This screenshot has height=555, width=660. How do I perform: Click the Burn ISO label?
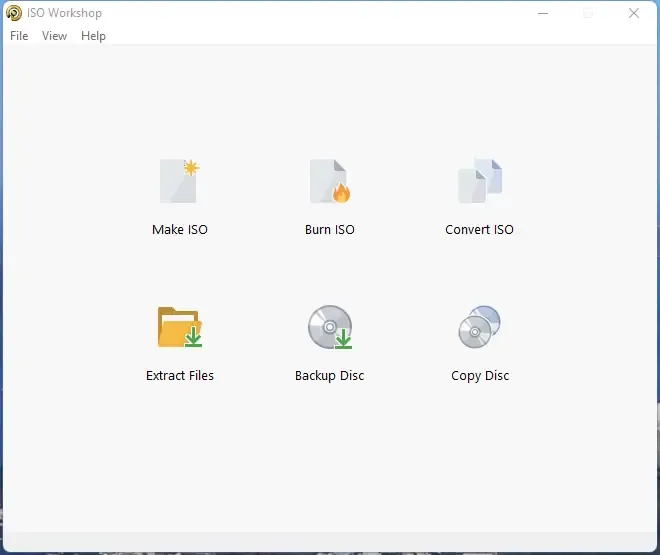click(330, 229)
